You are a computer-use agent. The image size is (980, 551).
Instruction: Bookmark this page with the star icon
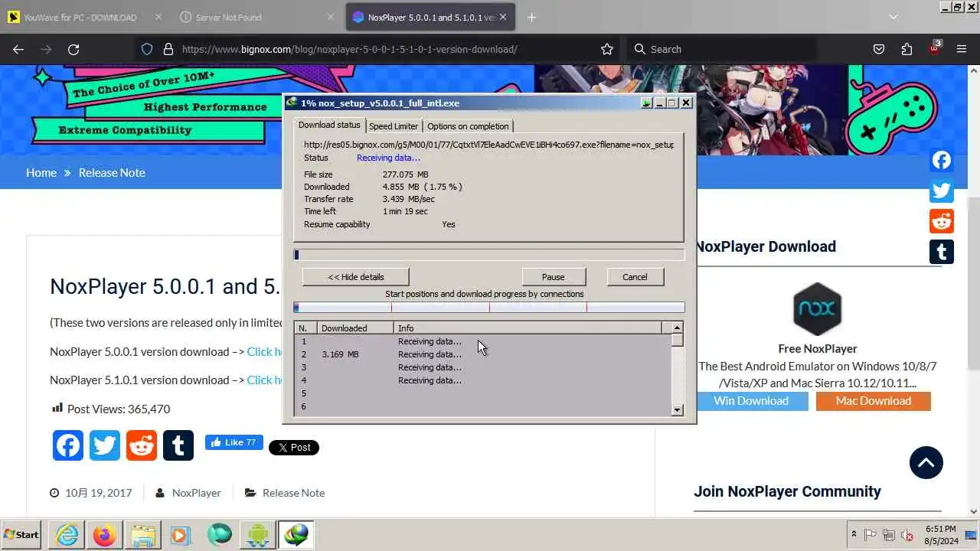click(x=607, y=49)
